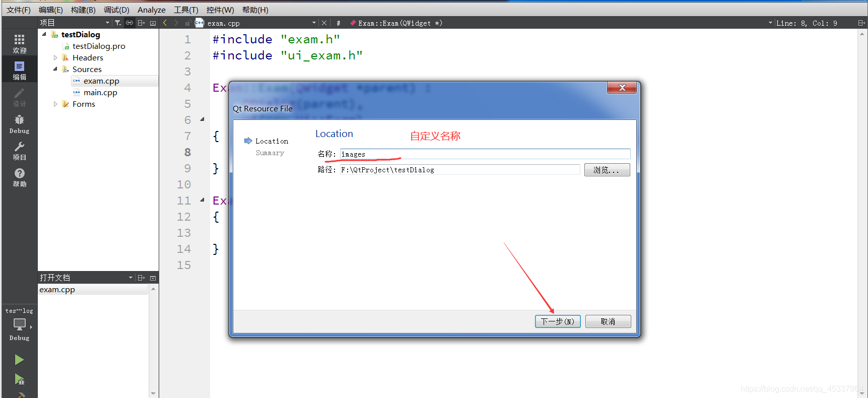Viewport: 868px width, 398px height.
Task: Go back in editor history
Action: (x=165, y=23)
